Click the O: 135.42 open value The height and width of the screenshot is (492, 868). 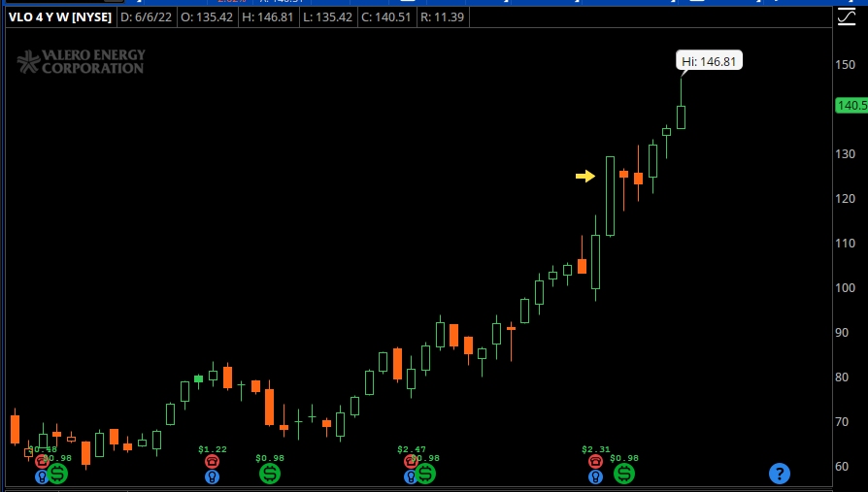tap(207, 17)
